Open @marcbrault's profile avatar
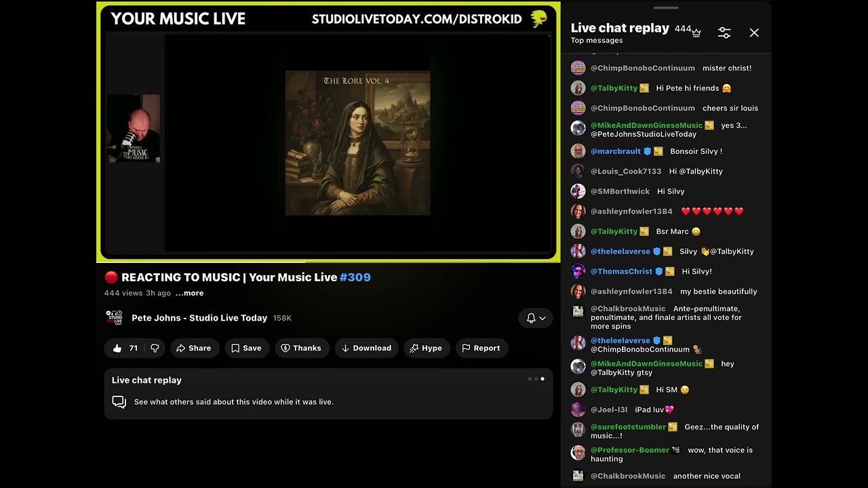 578,151
